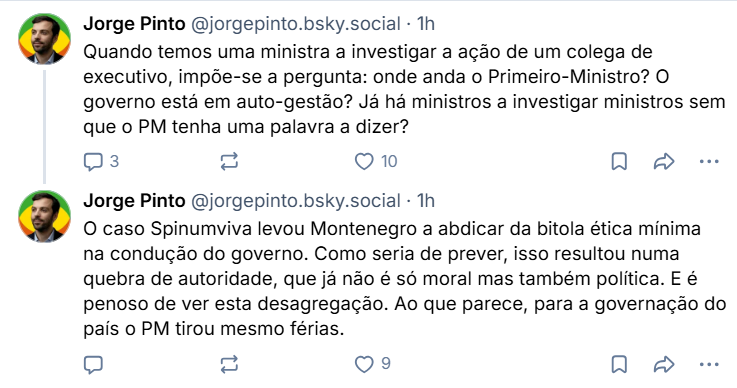Open Jorge Pinto's avatar on first post
The height and width of the screenshot is (388, 737).
pos(44,39)
